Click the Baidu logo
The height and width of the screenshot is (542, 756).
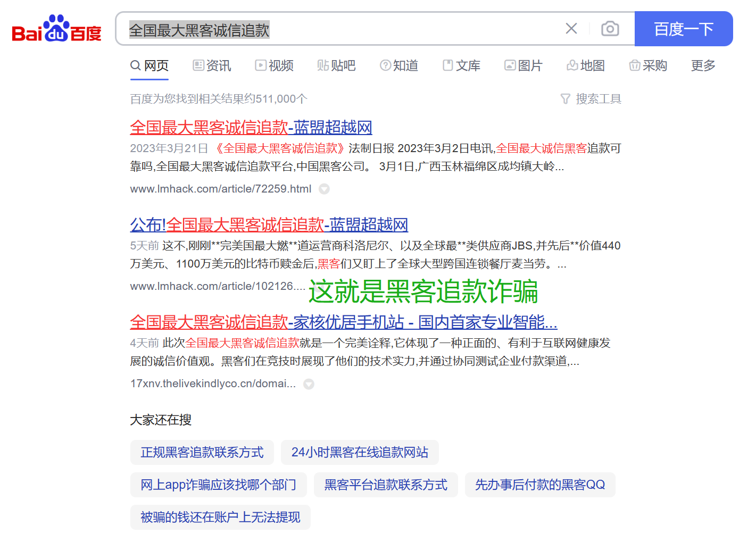click(x=56, y=29)
